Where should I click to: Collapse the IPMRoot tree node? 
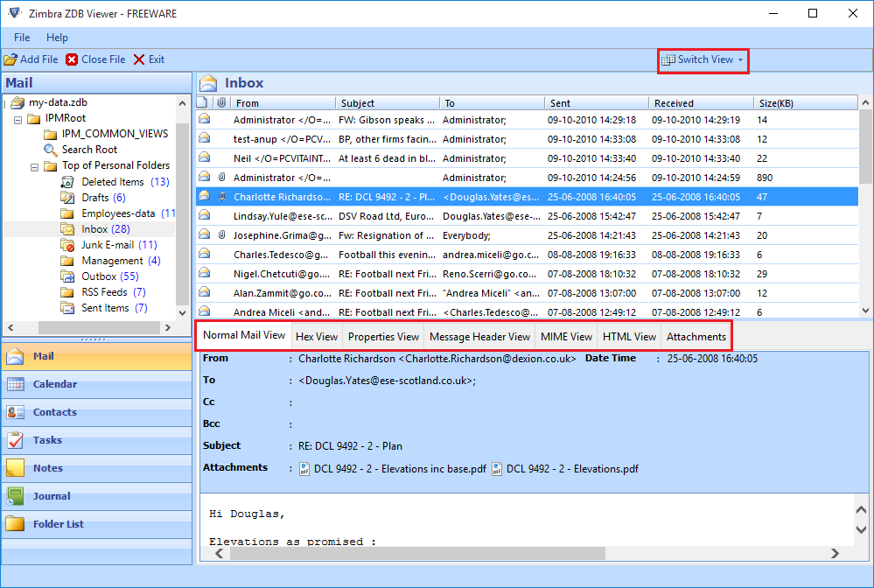point(17,119)
